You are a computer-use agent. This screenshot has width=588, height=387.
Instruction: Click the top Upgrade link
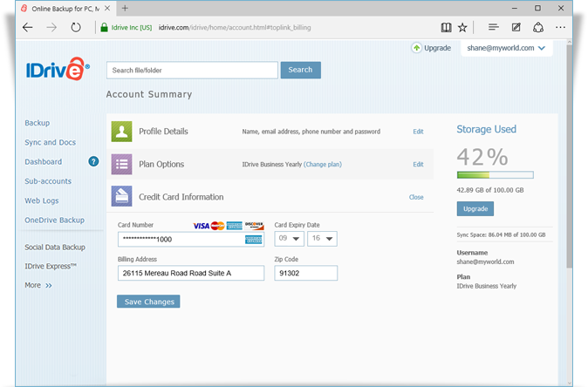(x=437, y=48)
